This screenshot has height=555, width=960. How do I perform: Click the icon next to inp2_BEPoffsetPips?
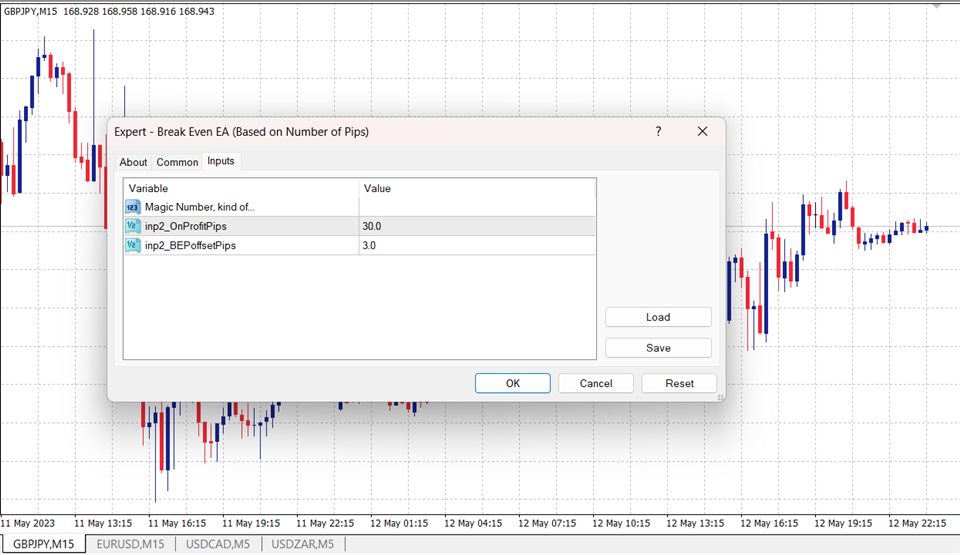(x=133, y=245)
